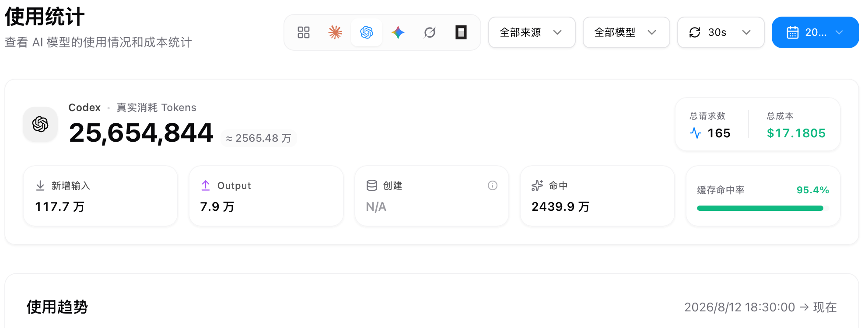
Task: Click the calendar icon on date button
Action: 793,32
